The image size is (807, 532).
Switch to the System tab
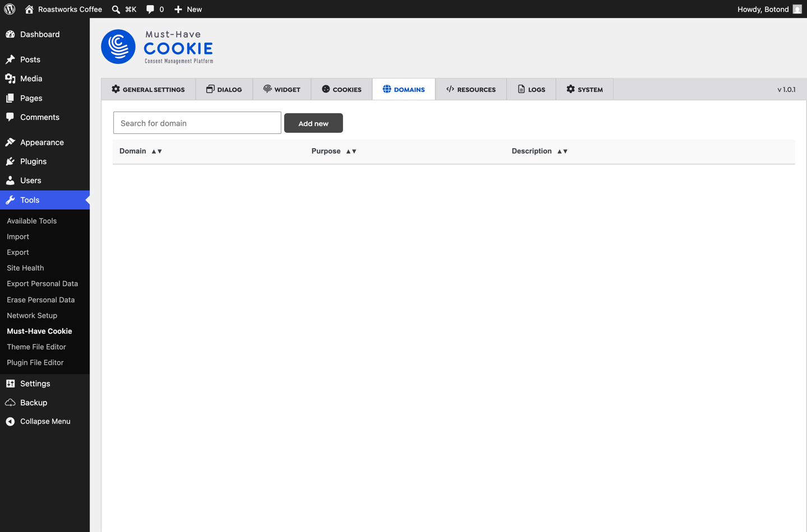click(585, 89)
